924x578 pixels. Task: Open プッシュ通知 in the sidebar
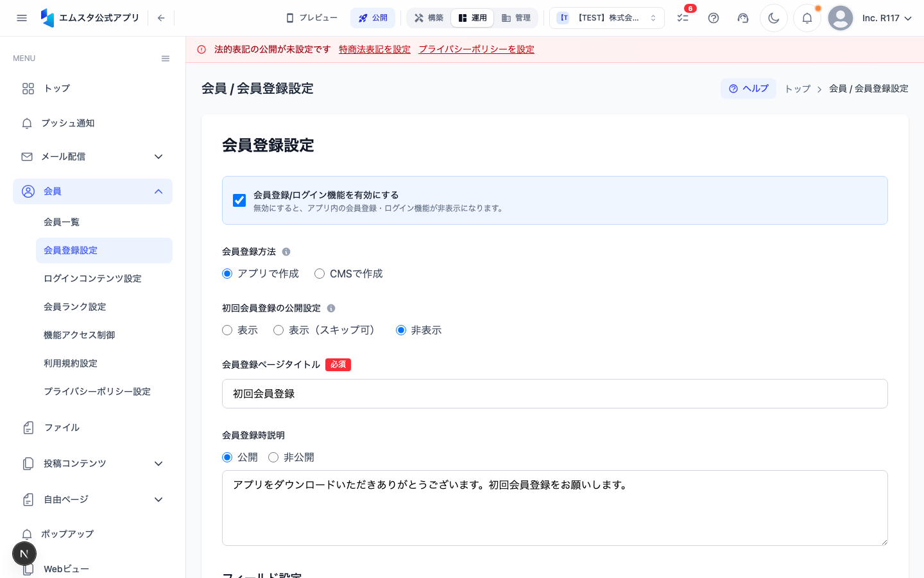pyautogui.click(x=92, y=123)
